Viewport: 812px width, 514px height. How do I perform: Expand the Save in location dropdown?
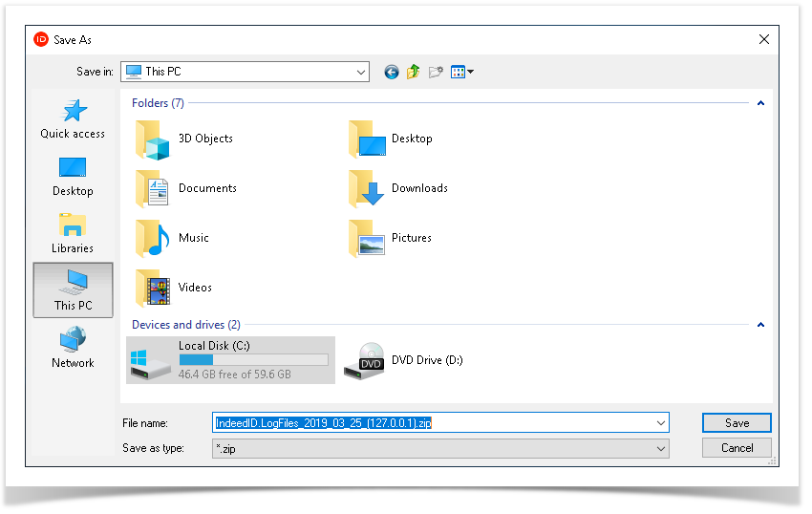tap(360, 72)
